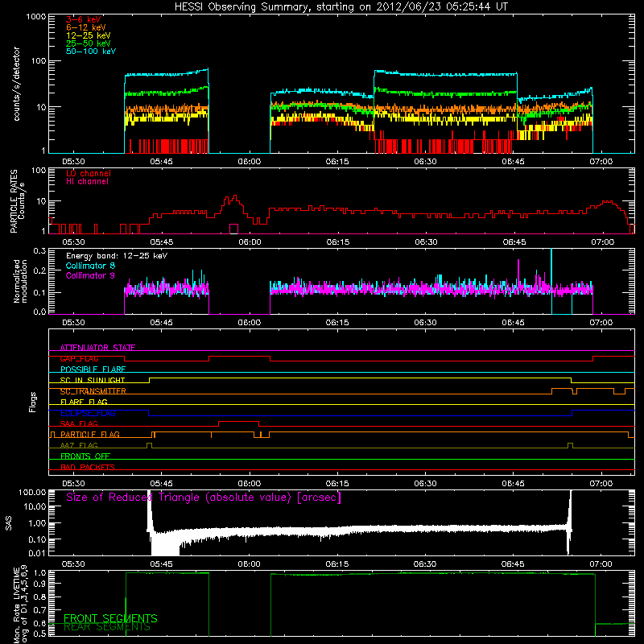Image resolution: width=644 pixels, height=644 pixels.
Task: Click the Flags axis title
Action: pyautogui.click(x=33, y=402)
